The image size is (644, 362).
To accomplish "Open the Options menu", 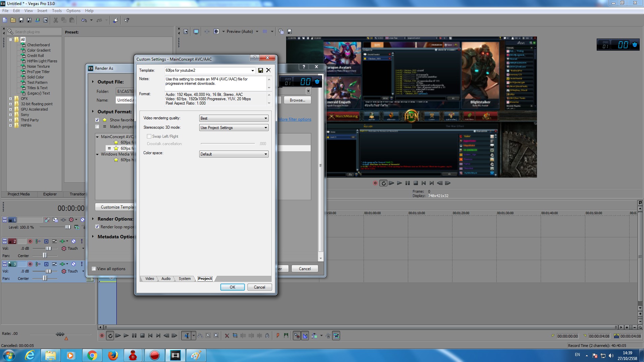I will point(73,11).
